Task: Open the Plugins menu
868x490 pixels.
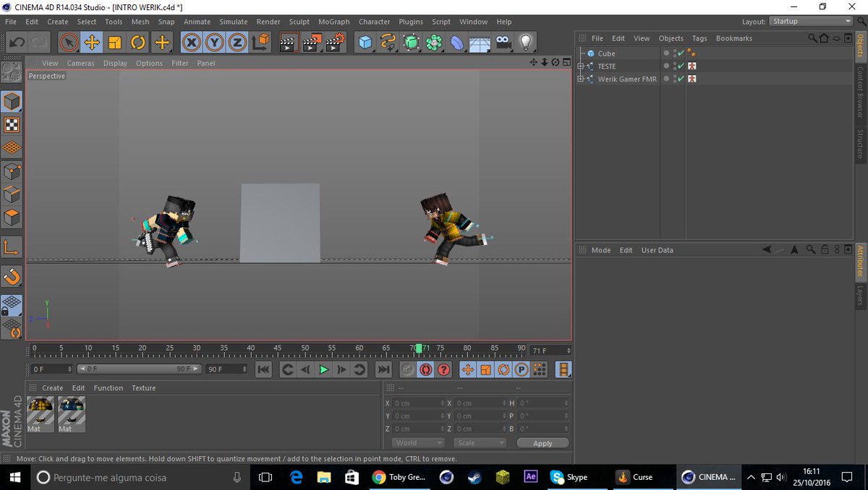Action: [x=411, y=22]
